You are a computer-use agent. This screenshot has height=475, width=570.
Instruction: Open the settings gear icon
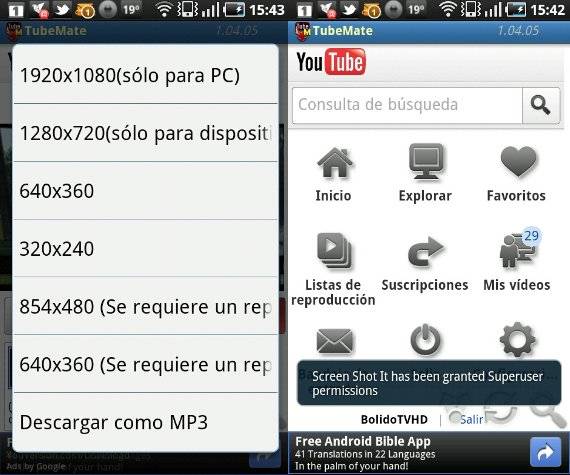point(517,340)
